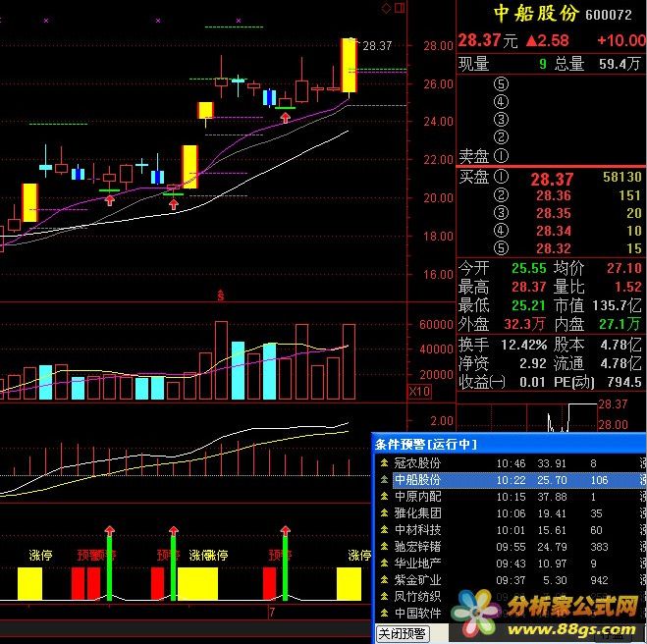Click the PE[动] 794.5 value

point(624,382)
